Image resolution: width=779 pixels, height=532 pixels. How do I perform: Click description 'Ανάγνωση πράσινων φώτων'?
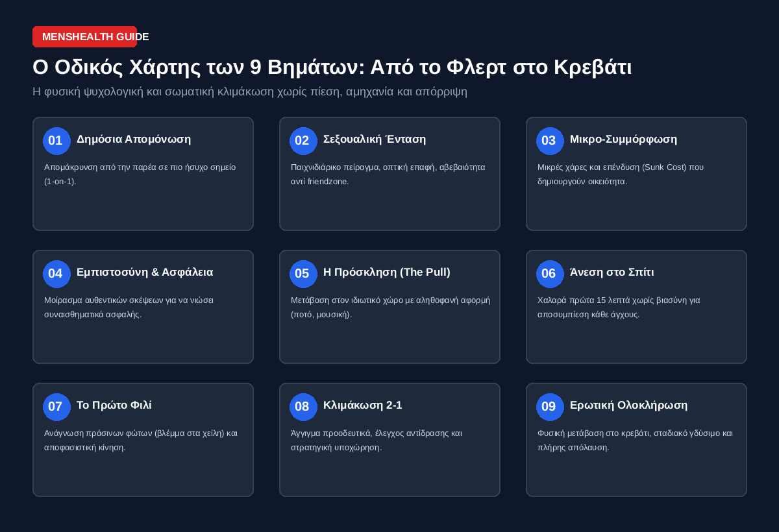(x=141, y=440)
